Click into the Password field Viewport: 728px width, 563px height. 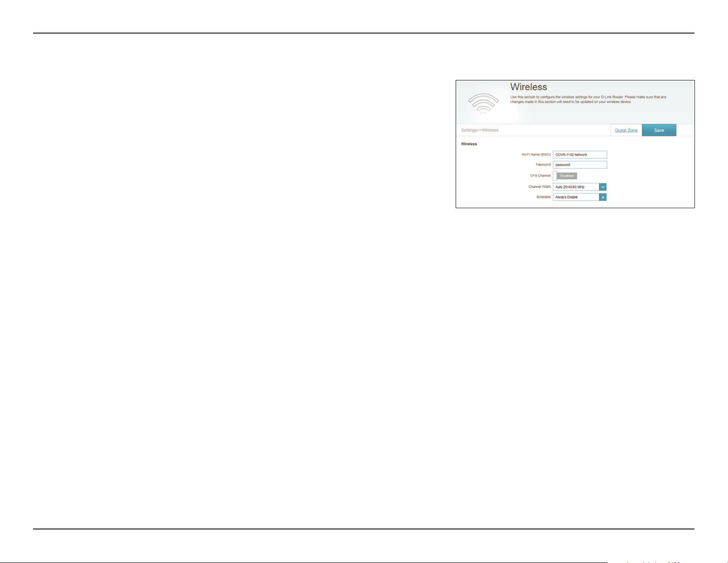tap(580, 165)
